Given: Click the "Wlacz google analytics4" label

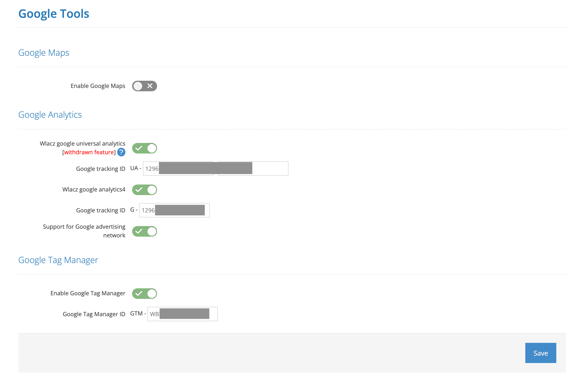Looking at the screenshot, I should pyautogui.click(x=94, y=190).
